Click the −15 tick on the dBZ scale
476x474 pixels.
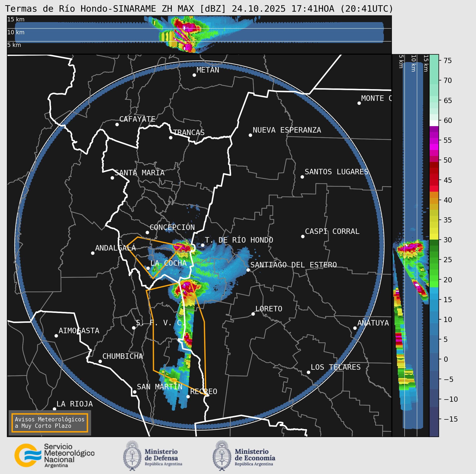coord(451,419)
